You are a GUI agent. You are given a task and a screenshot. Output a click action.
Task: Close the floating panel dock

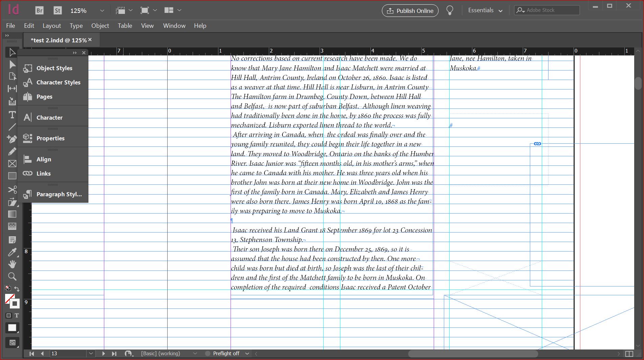(x=84, y=53)
